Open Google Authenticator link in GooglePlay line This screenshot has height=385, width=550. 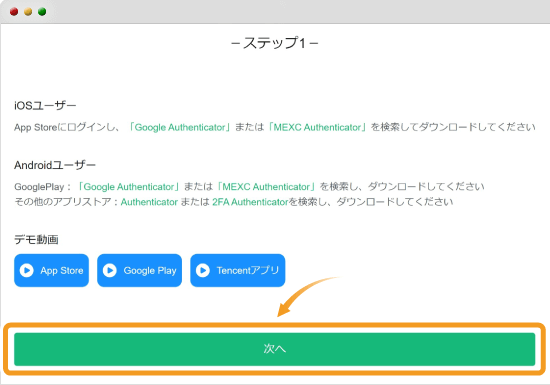point(129,187)
